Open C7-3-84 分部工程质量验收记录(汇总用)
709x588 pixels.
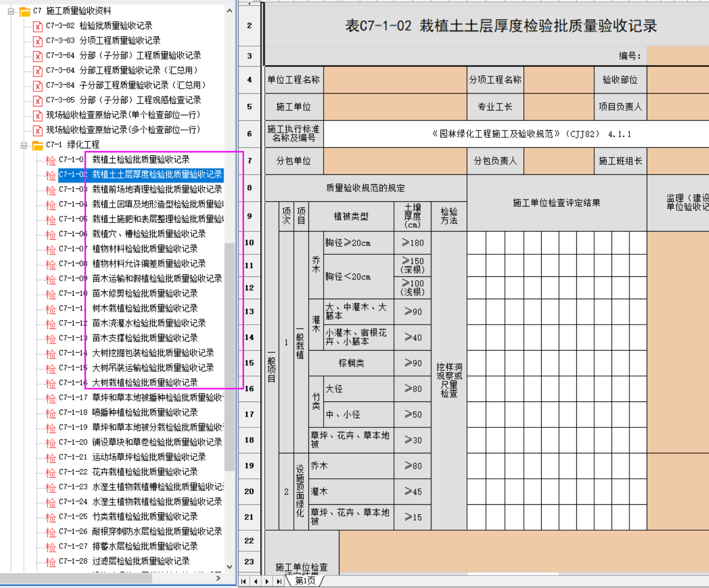(122, 70)
